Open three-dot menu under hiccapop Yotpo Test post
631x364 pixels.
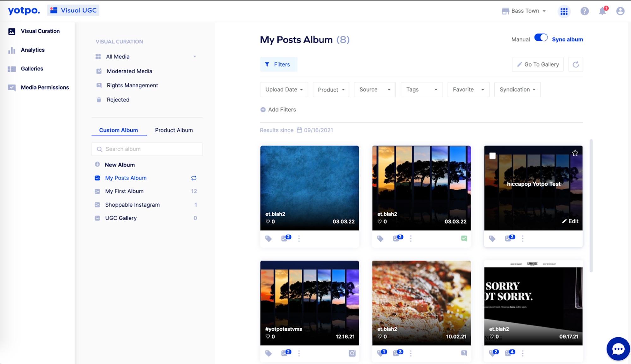(x=522, y=238)
